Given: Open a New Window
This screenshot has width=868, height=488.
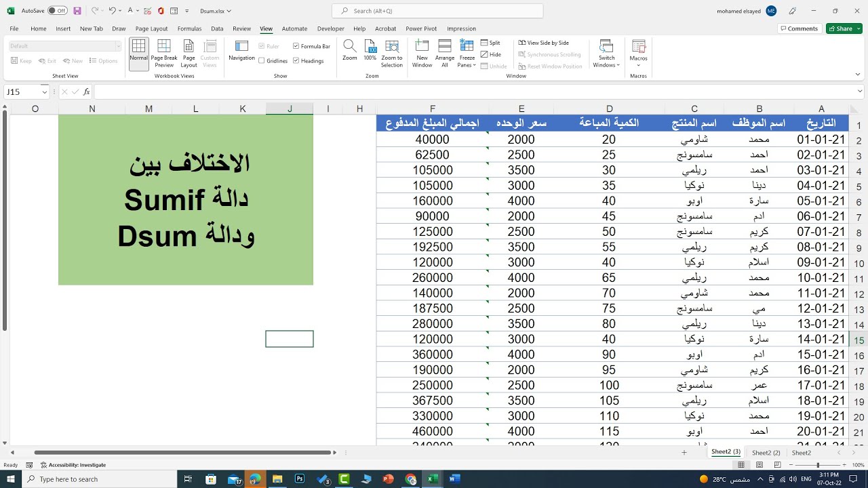Looking at the screenshot, I should coord(422,53).
